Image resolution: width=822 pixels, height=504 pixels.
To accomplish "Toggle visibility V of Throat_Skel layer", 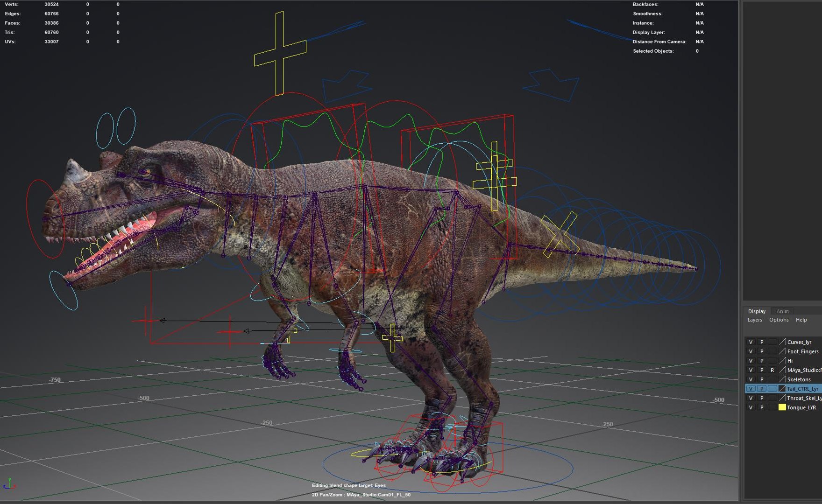I will [751, 398].
